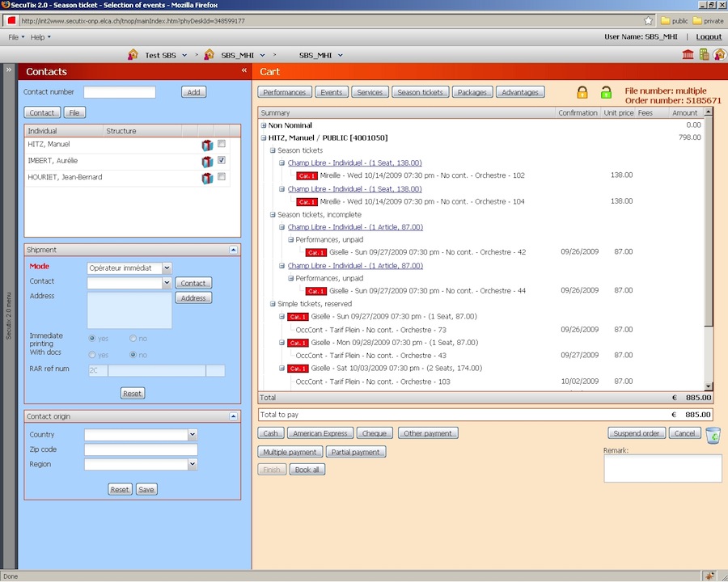This screenshot has height=582, width=728.
Task: Click in the Remark text area
Action: [x=662, y=468]
